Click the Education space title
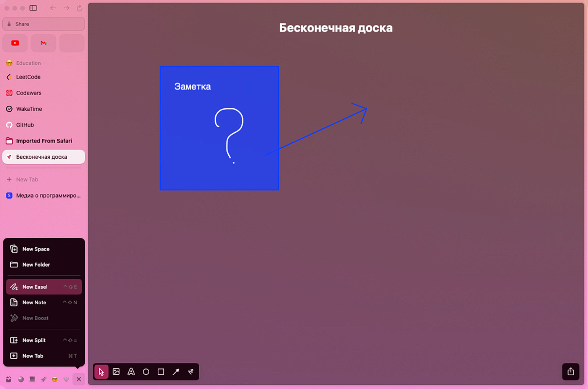 [28, 63]
